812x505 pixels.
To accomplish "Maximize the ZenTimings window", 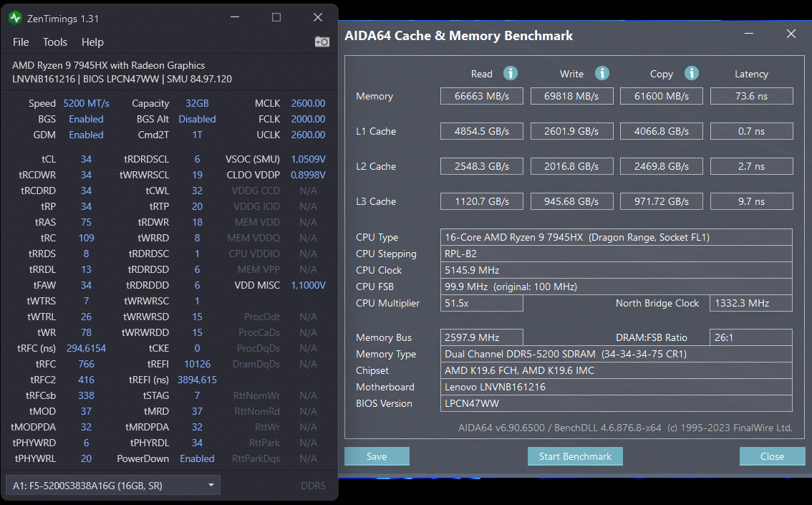I will (x=276, y=17).
